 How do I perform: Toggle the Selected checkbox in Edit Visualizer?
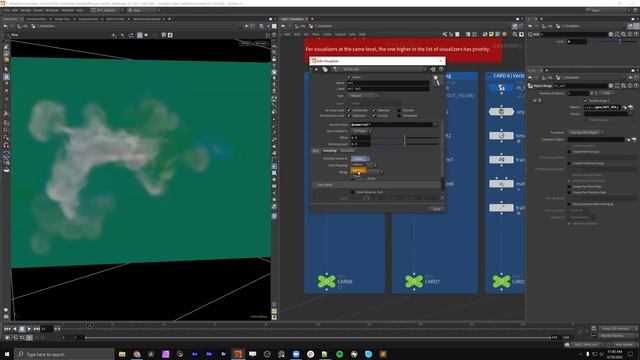pyautogui.click(x=374, y=110)
